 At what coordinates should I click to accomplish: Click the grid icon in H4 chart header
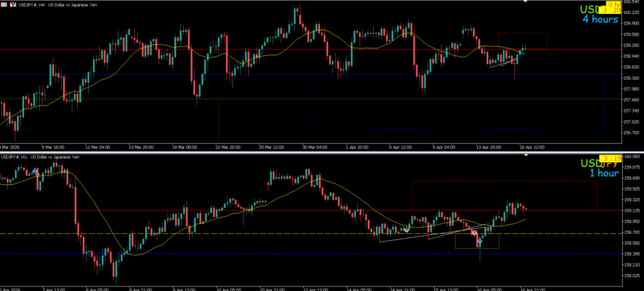tap(4, 4)
